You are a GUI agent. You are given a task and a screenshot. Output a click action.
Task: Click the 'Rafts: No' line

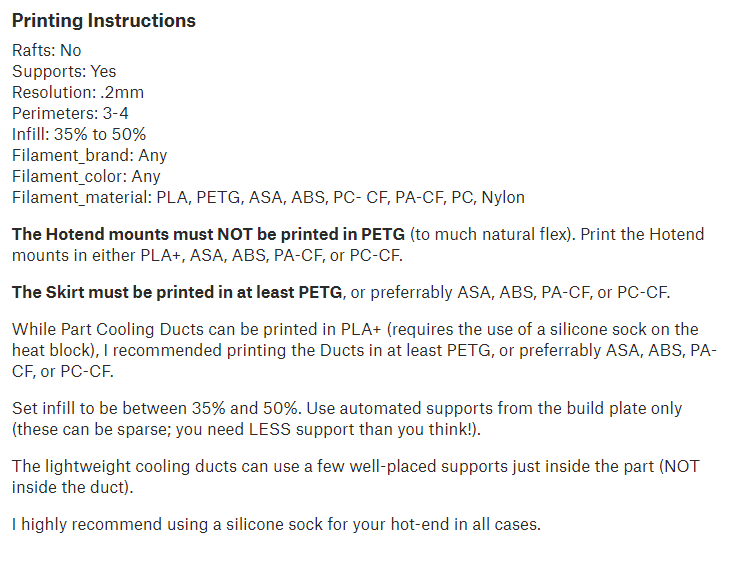coord(46,50)
